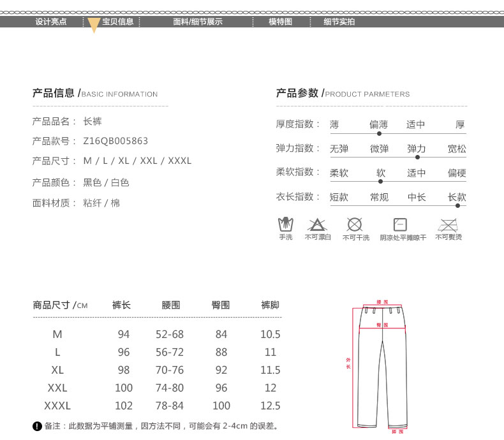Click waist value 56-72
This screenshot has height=440, width=504.
coord(170,353)
